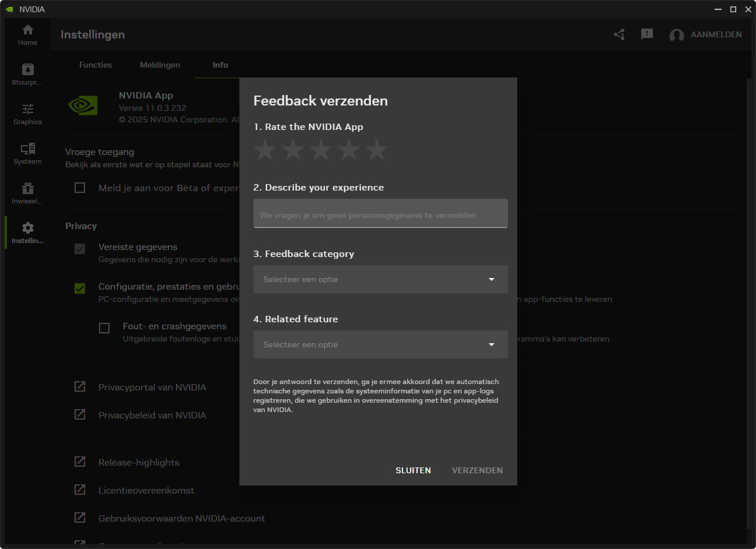Click the feedback speech bubble icon
756x549 pixels.
click(647, 34)
